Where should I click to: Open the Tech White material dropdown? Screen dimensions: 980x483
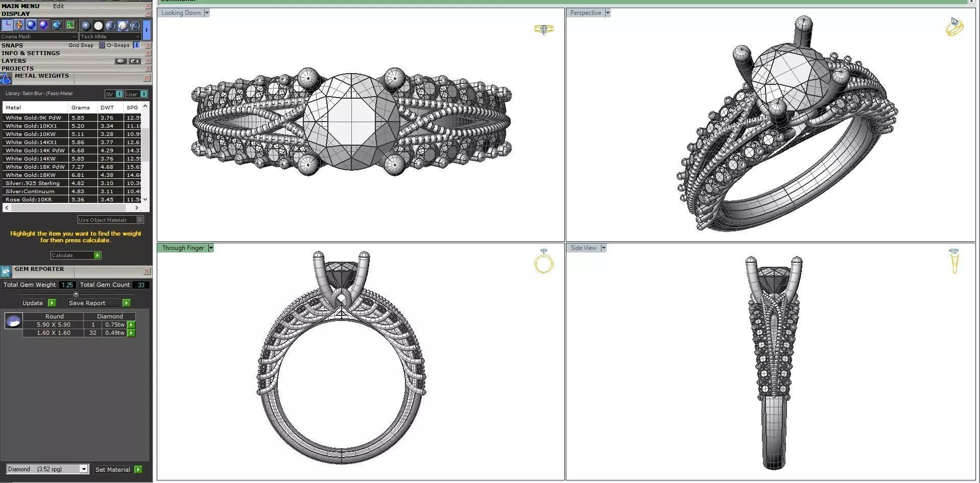[x=110, y=36]
